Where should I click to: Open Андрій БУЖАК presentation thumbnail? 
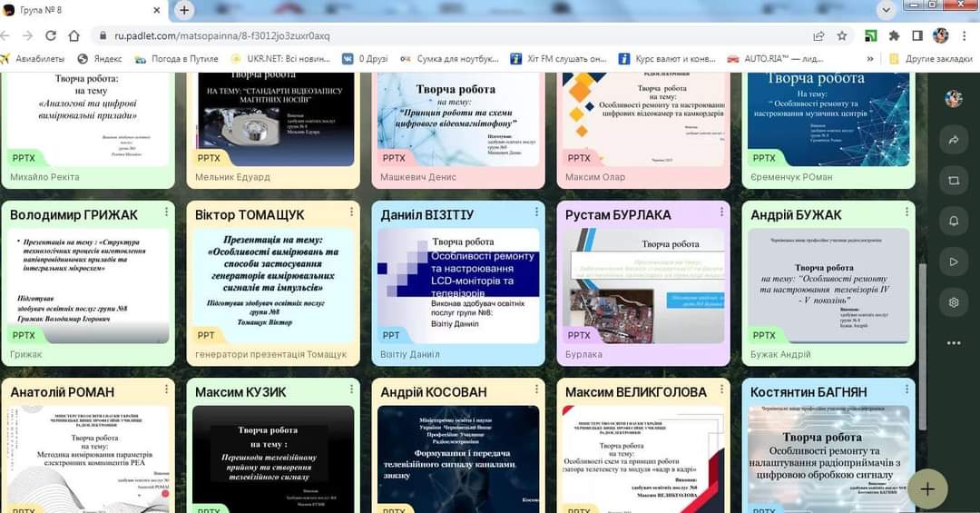[828, 286]
